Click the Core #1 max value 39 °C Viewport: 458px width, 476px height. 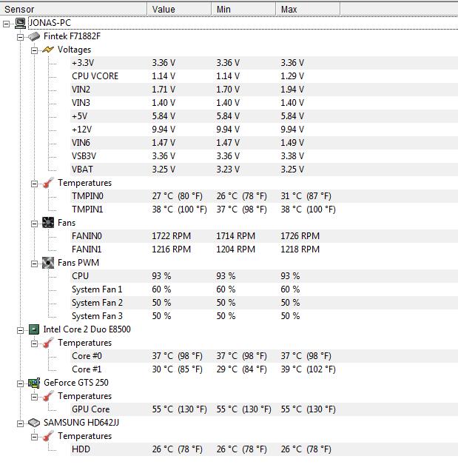click(x=308, y=369)
